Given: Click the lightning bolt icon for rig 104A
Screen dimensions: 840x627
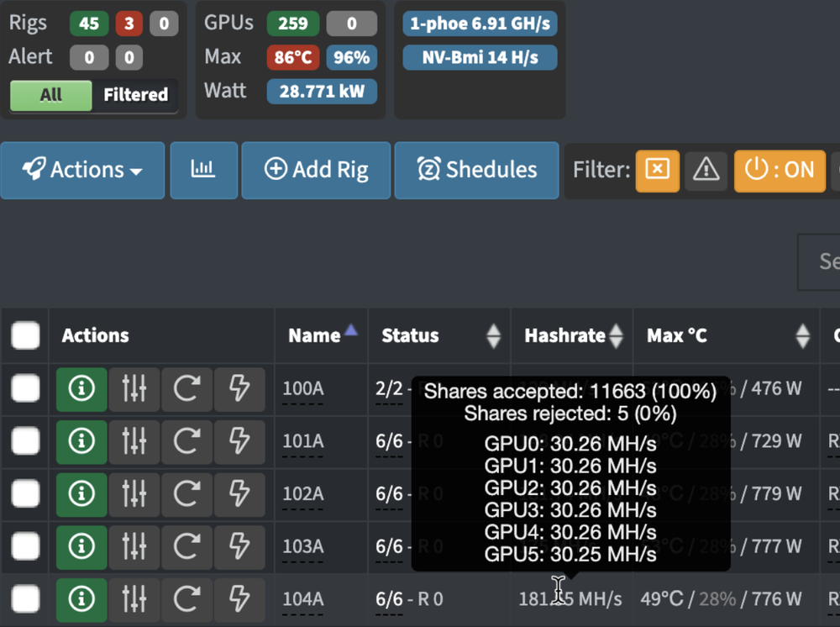Looking at the screenshot, I should 239,599.
